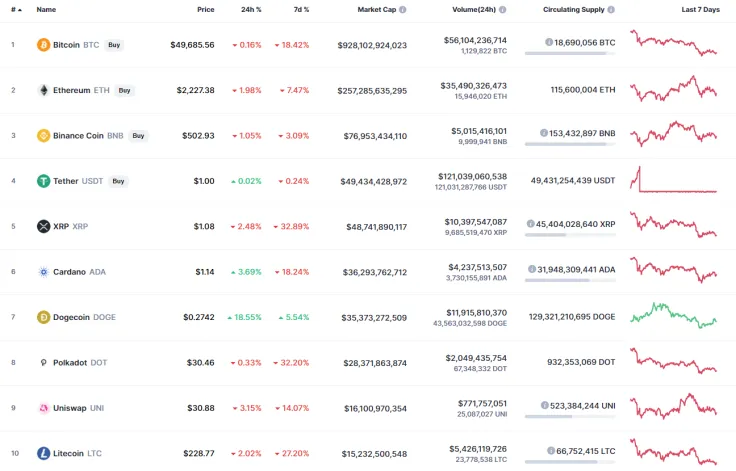Click the Uniswap unicorn logo

43,408
